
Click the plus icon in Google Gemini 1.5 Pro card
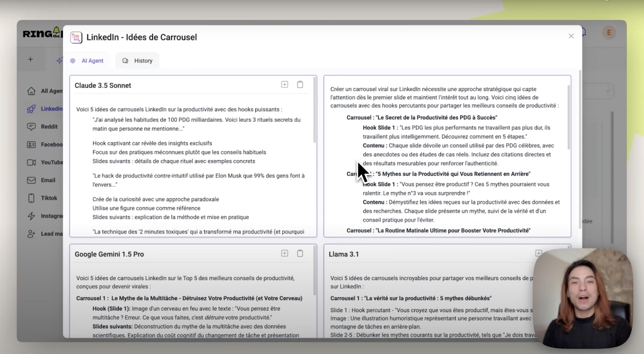pos(285,253)
